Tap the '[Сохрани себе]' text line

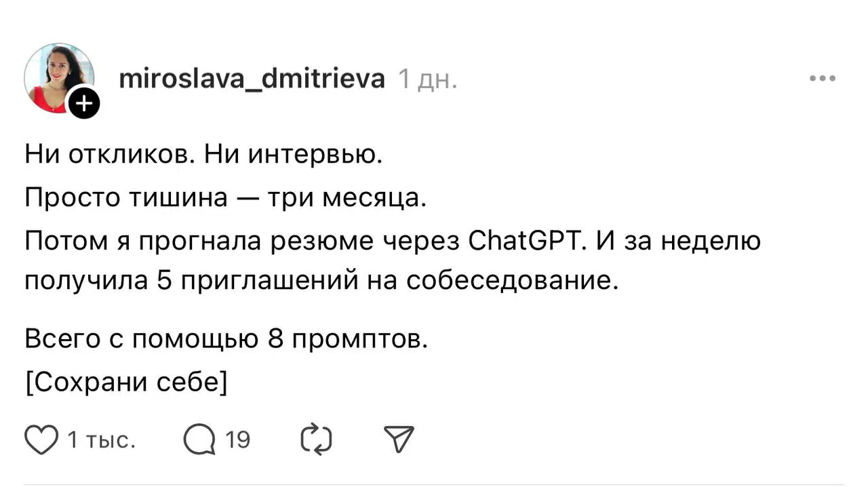click(126, 381)
